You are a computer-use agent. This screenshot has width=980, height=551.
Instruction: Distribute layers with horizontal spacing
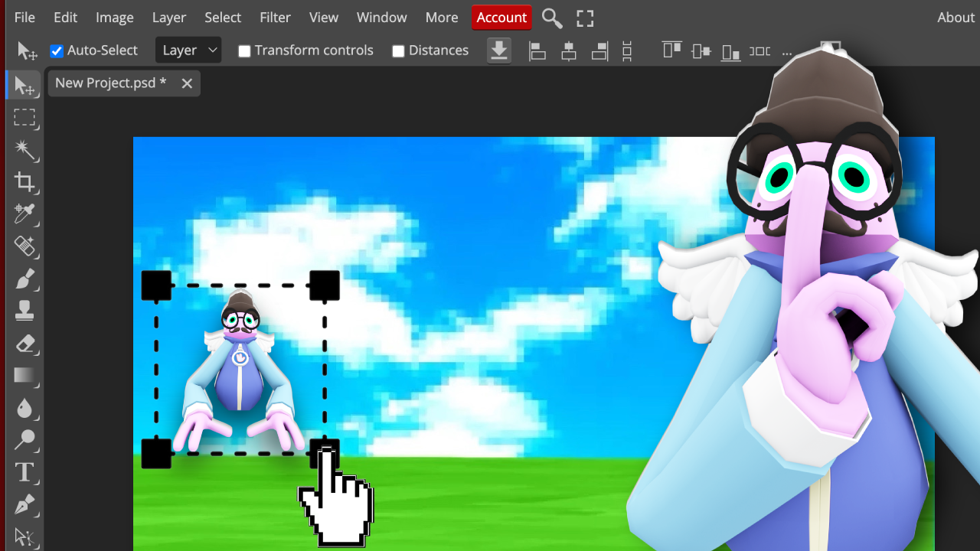[x=759, y=51]
